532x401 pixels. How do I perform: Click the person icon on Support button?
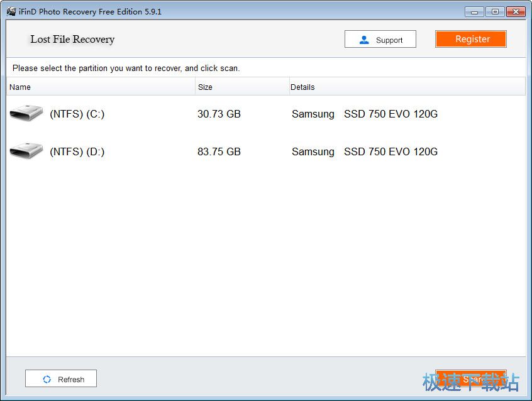click(364, 40)
